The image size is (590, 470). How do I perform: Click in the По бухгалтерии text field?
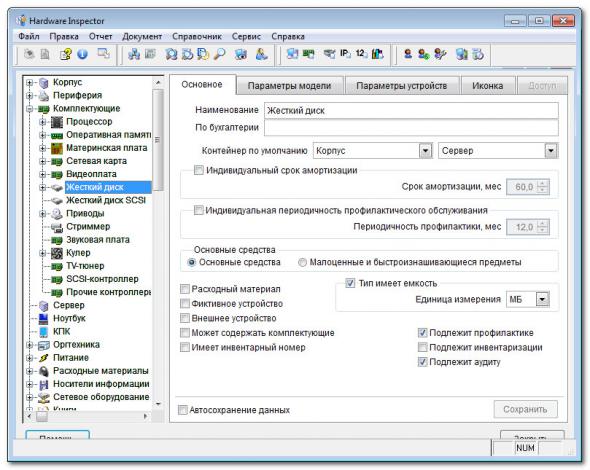[x=411, y=128]
